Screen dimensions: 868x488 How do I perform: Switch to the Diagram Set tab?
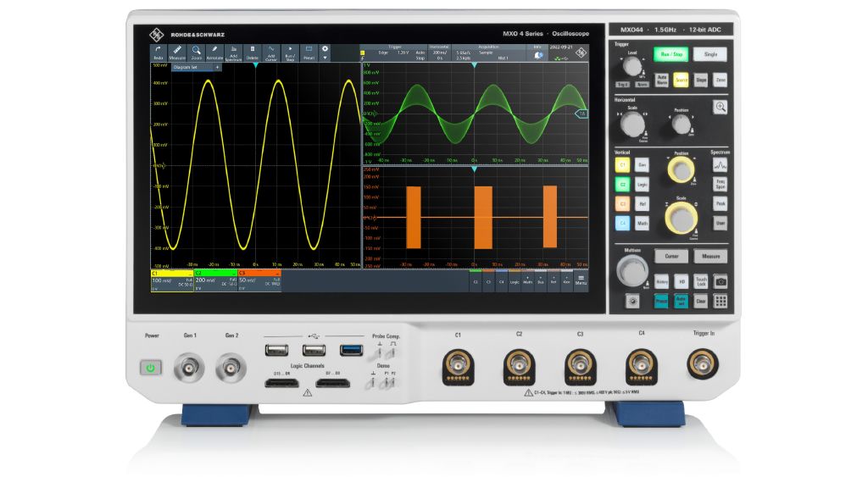pyautogui.click(x=186, y=66)
